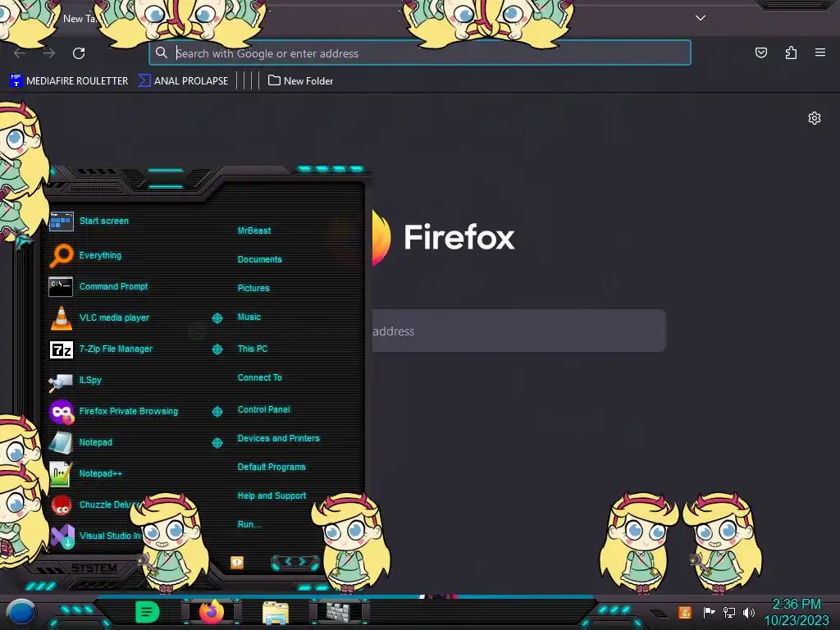This screenshot has height=630, width=840.
Task: Open Action Center flag icon
Action: (x=709, y=612)
